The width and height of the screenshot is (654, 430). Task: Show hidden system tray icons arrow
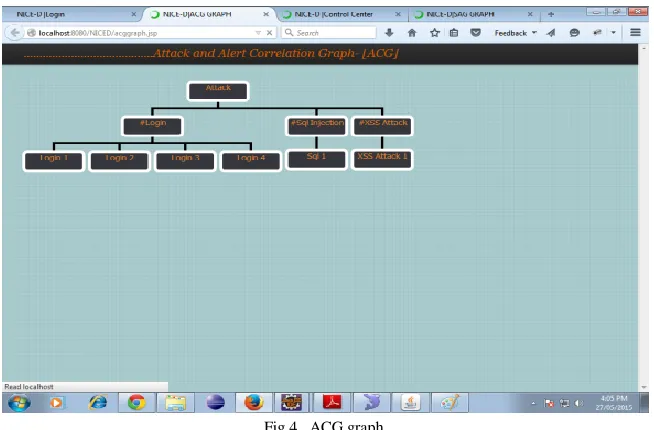pyautogui.click(x=533, y=403)
